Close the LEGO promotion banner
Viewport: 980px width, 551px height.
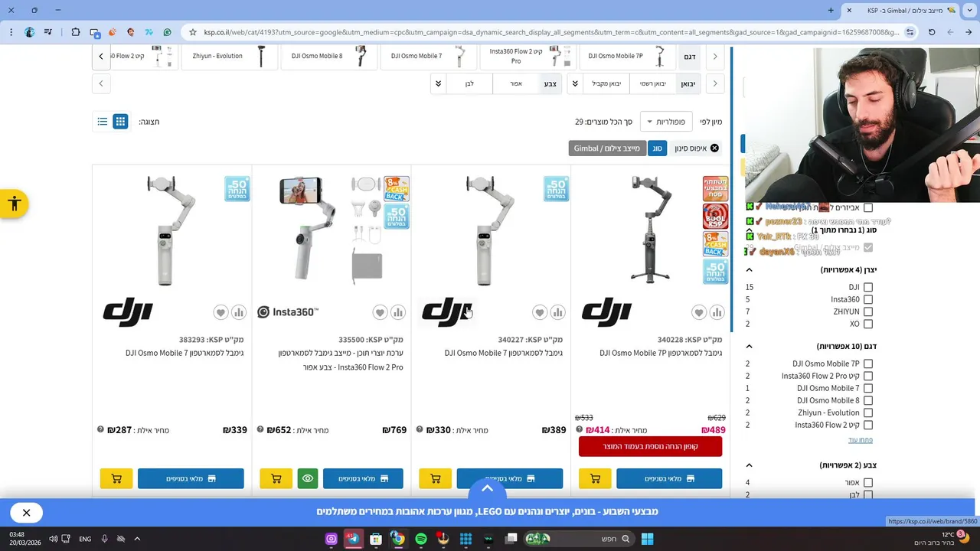[26, 513]
